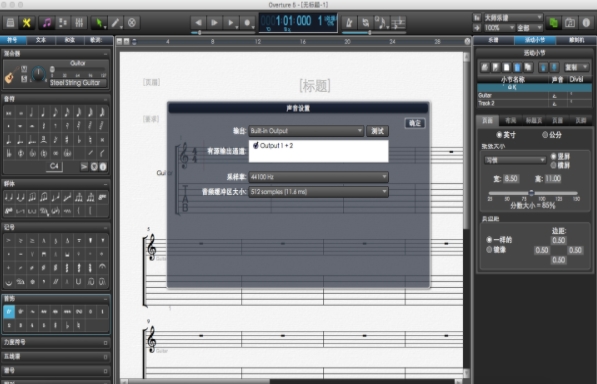Image resolution: width=597 pixels, height=384 pixels.
Task: Select the double-sharp accidental in notes palette
Action: click(x=102, y=140)
